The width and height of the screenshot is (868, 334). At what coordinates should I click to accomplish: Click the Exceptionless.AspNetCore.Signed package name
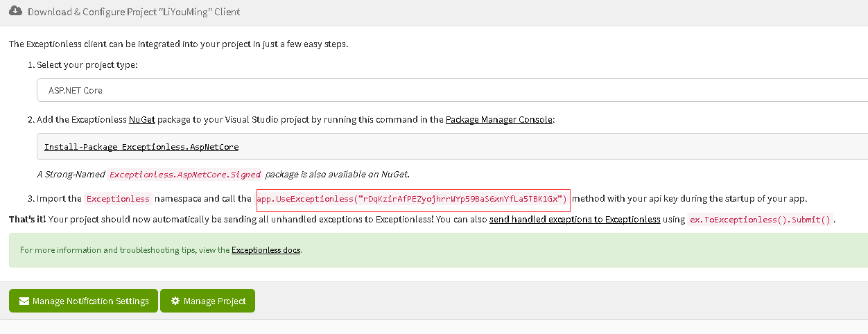click(x=185, y=174)
